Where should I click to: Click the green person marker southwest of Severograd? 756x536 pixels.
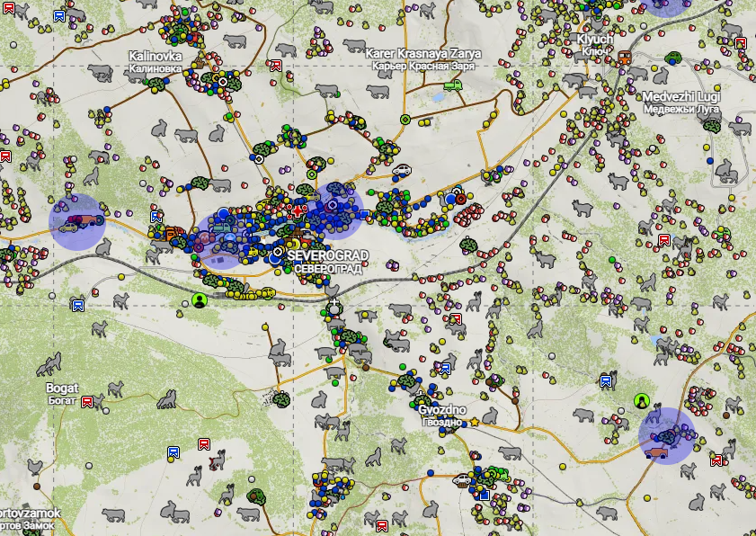(200, 300)
